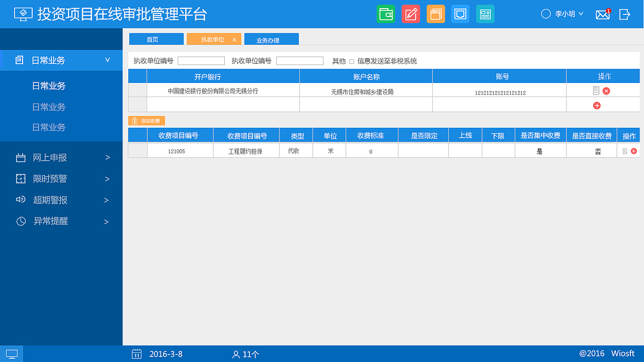The height and width of the screenshot is (362, 644).
Task: Click the status bar desktop monitor icon
Action: click(12, 354)
